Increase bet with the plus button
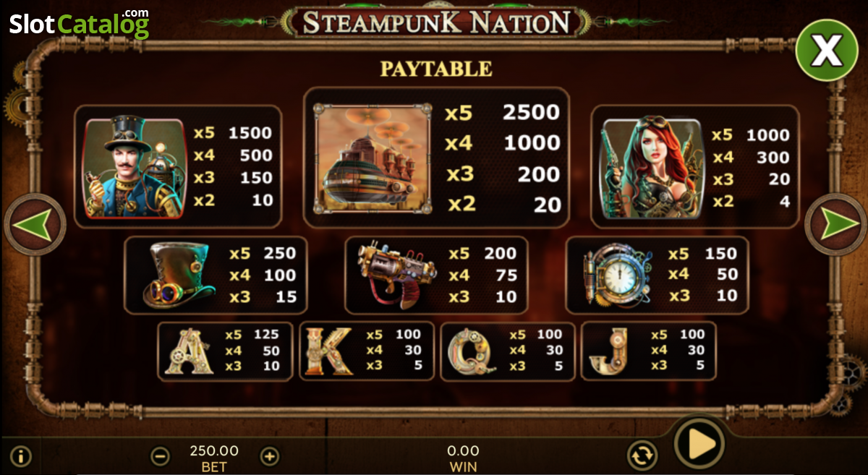This screenshot has width=868, height=475. coord(269,456)
